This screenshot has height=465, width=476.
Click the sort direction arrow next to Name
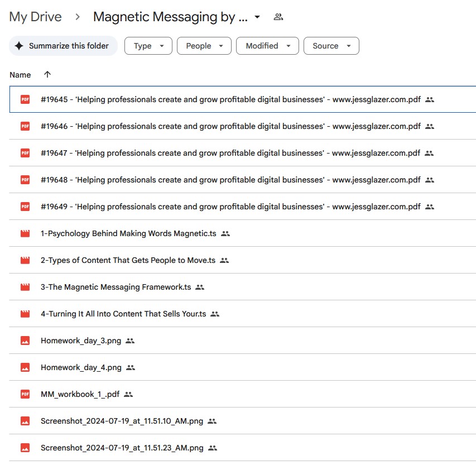pos(47,74)
